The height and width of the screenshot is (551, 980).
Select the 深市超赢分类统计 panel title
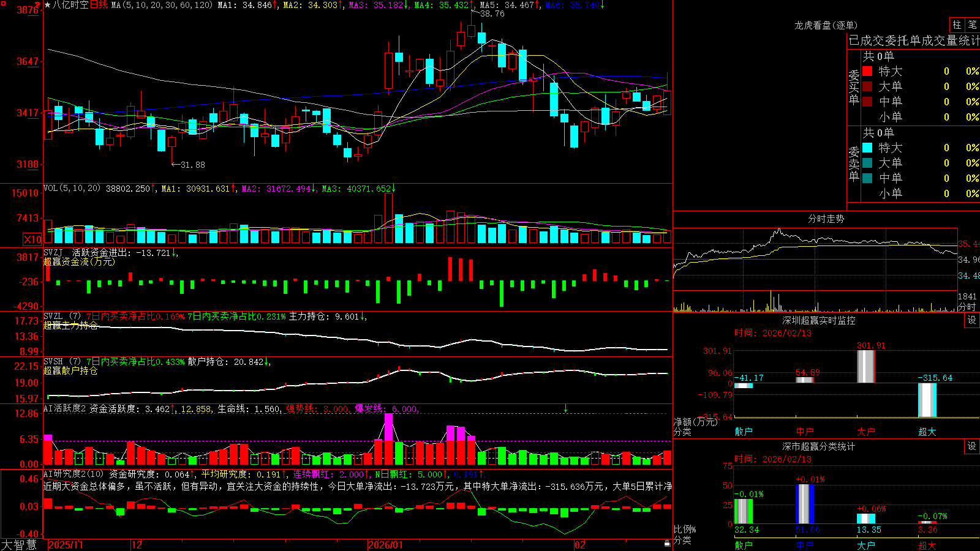[818, 446]
